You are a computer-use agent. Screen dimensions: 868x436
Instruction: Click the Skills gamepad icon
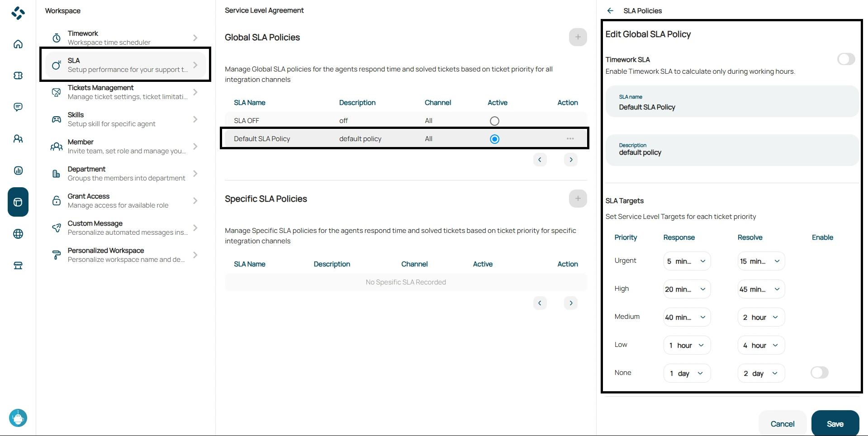(x=57, y=119)
